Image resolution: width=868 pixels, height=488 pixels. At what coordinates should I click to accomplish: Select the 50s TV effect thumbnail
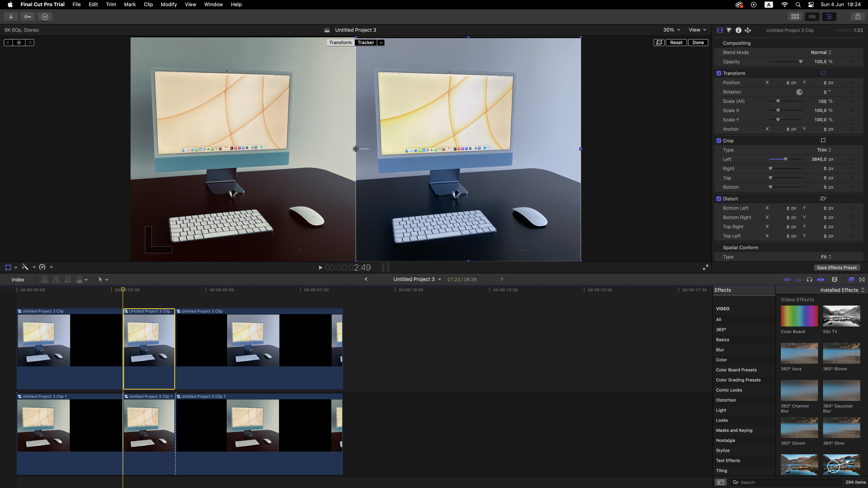[x=841, y=316]
